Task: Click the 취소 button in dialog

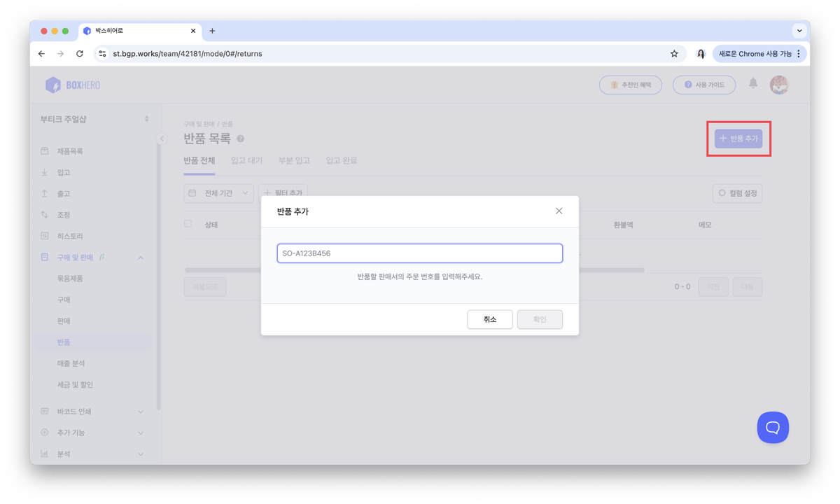Action: click(x=489, y=319)
